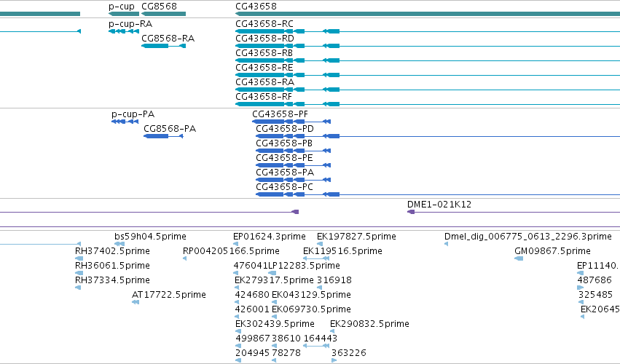Click EK290832.5prime label
Viewport: 620px width, 364px height.
(x=369, y=324)
